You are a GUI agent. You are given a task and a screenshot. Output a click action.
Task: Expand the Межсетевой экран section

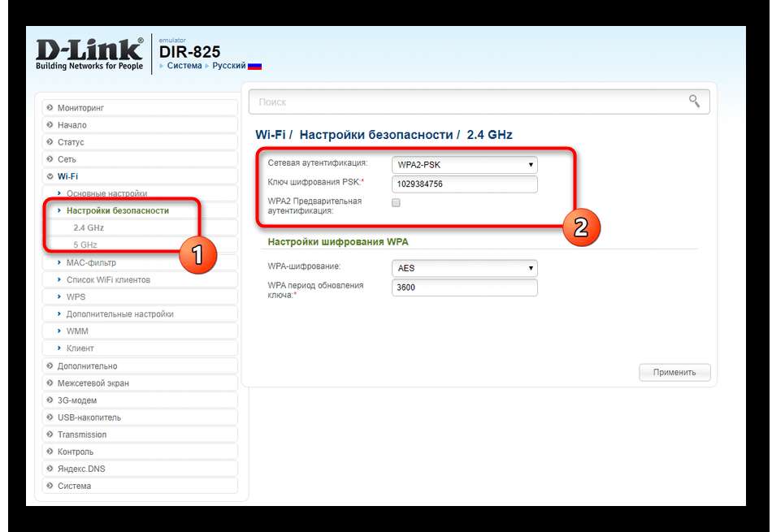pyautogui.click(x=140, y=383)
